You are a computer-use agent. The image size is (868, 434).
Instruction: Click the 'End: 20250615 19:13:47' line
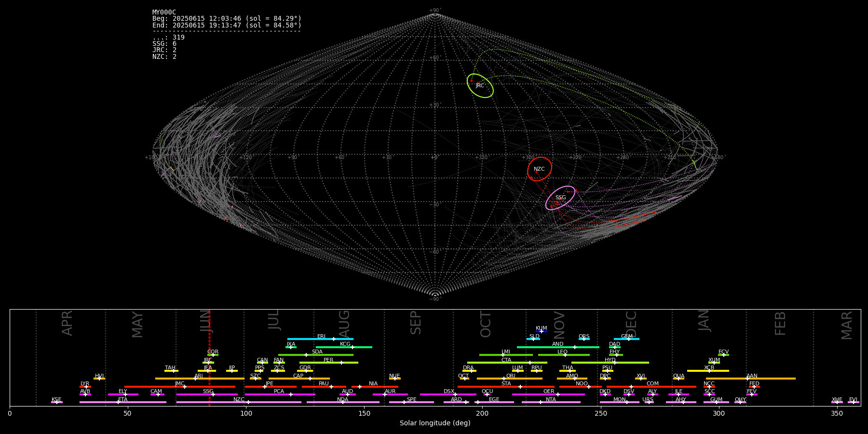coord(227,25)
